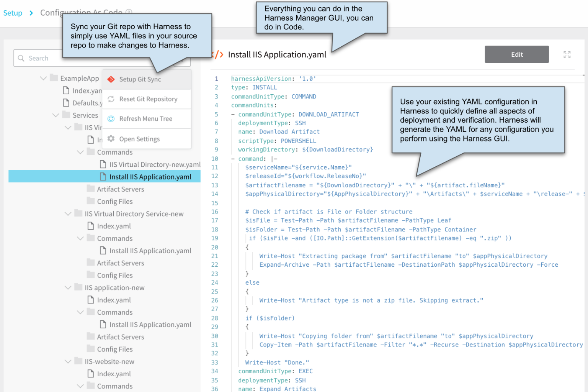The height and width of the screenshot is (392, 588).
Task: Click file icon of Index.yaml under IIS-website-new
Action: pyautogui.click(x=91, y=373)
